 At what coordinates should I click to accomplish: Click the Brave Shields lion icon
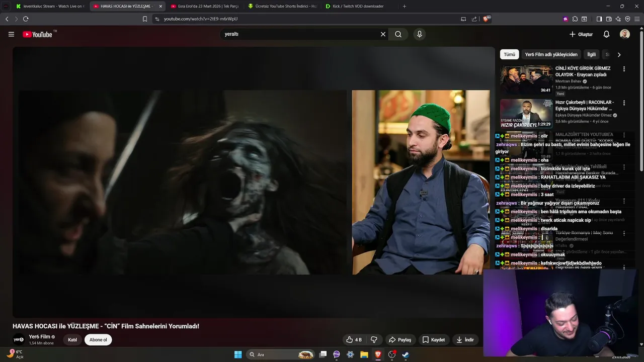(487, 19)
